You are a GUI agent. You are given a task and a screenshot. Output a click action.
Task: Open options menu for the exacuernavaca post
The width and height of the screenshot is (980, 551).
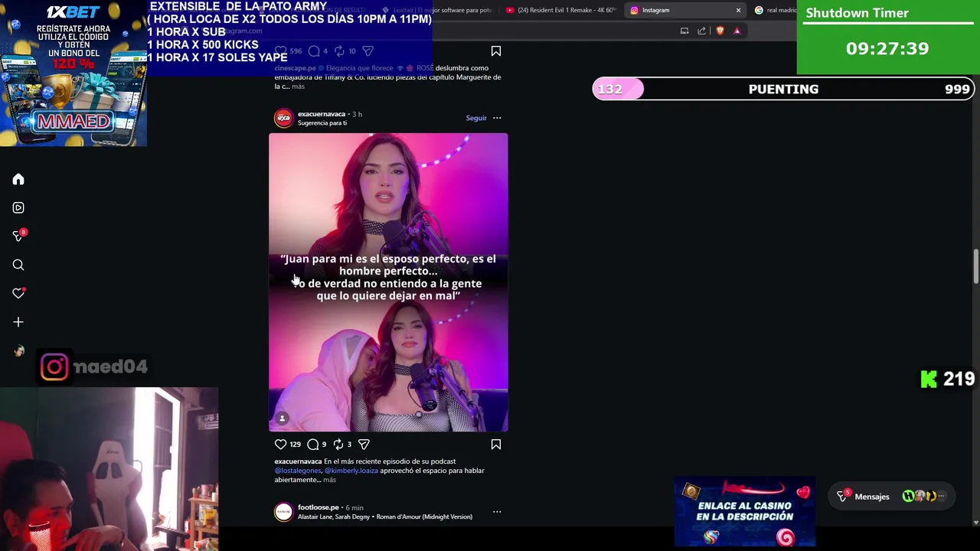[x=497, y=118]
